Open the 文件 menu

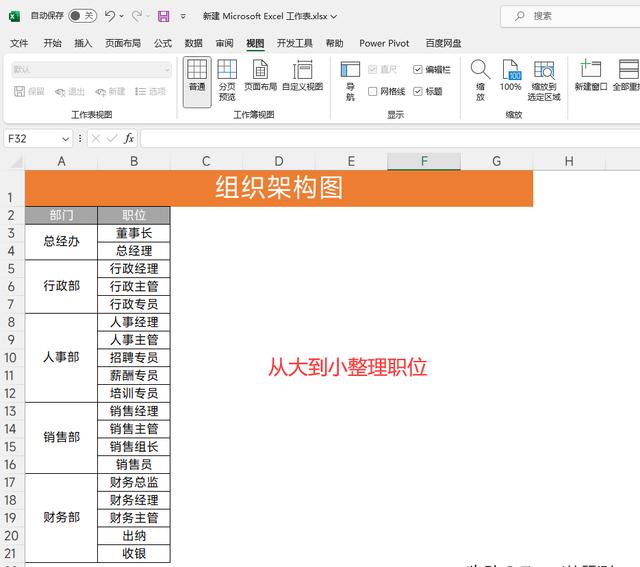tap(19, 43)
